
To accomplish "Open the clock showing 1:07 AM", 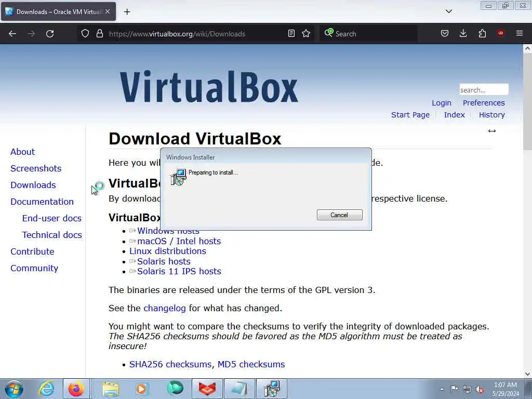I will click(506, 389).
